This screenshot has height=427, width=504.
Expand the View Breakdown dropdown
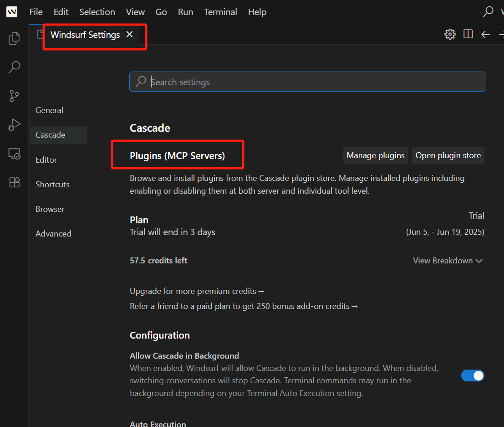pyautogui.click(x=448, y=261)
